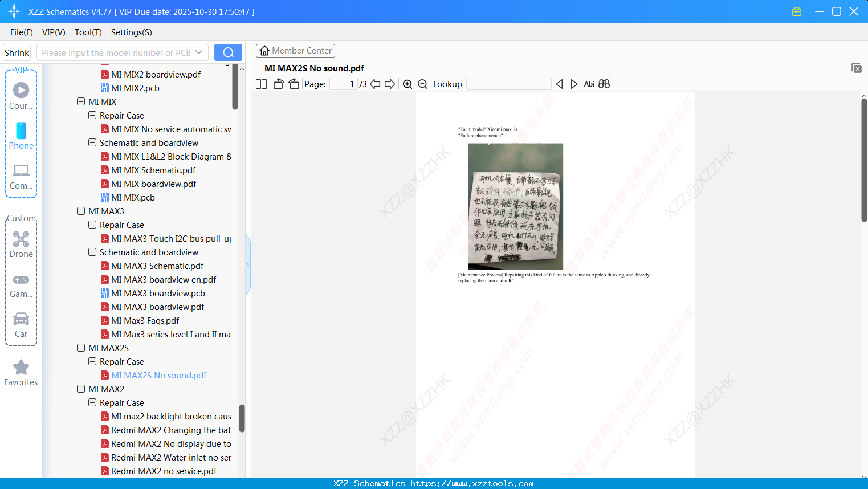Zoom in on the document
The width and height of the screenshot is (868, 489).
click(x=407, y=84)
